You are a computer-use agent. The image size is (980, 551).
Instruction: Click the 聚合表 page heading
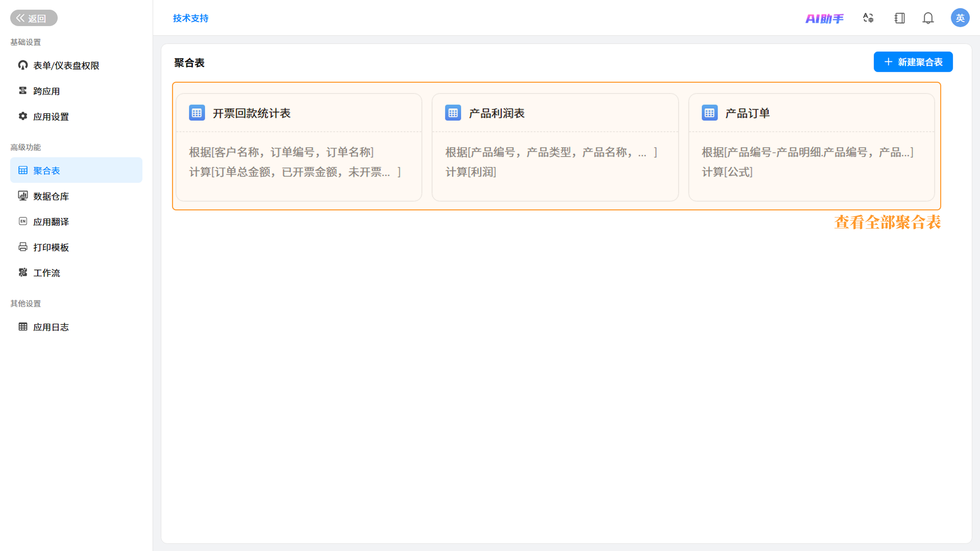189,63
